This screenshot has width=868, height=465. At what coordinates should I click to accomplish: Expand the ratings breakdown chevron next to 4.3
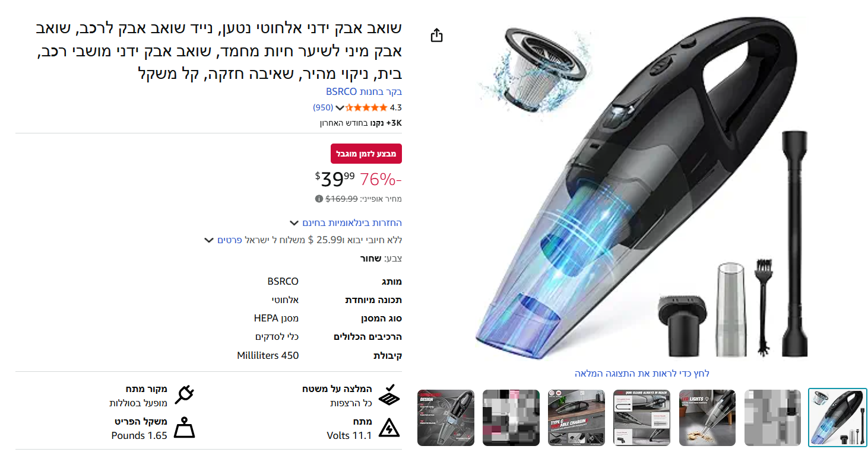[x=340, y=108]
